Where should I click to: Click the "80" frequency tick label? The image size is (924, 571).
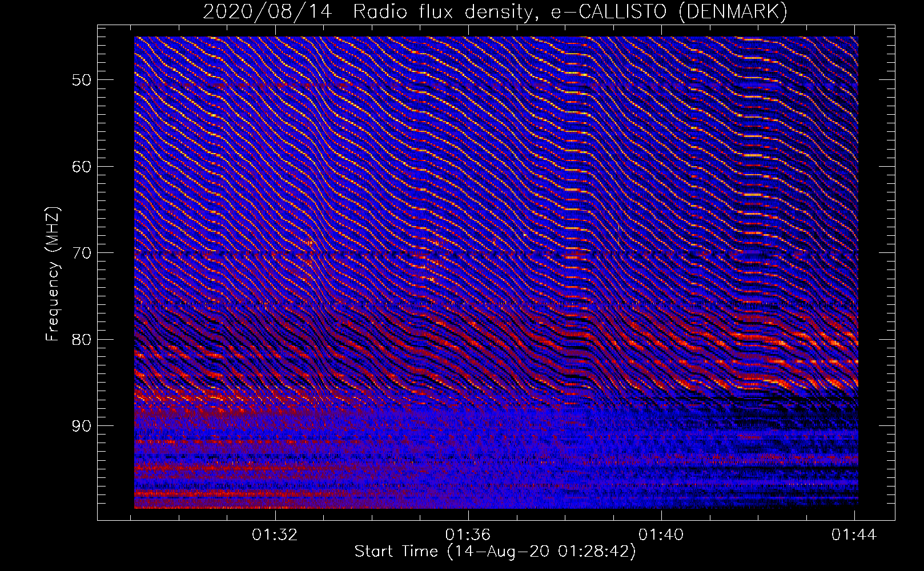82,340
